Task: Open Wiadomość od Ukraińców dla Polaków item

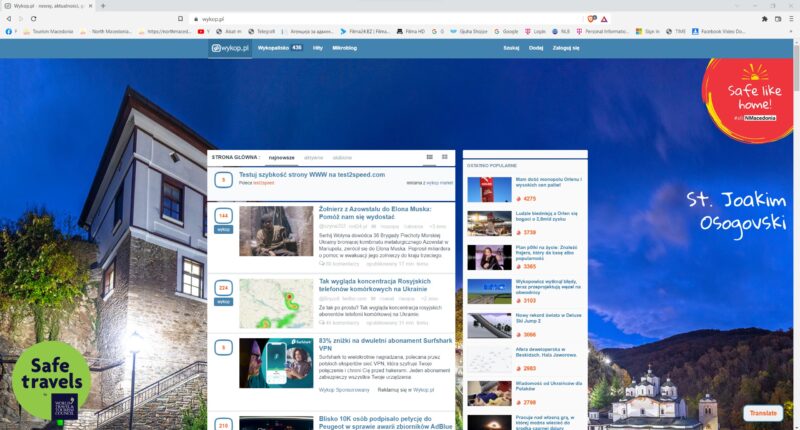Action: pos(547,386)
